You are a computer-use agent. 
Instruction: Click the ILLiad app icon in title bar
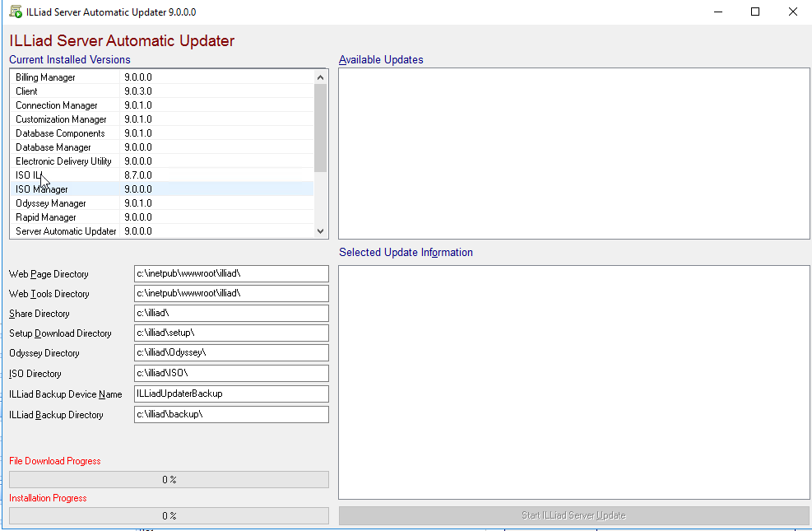(x=16, y=12)
